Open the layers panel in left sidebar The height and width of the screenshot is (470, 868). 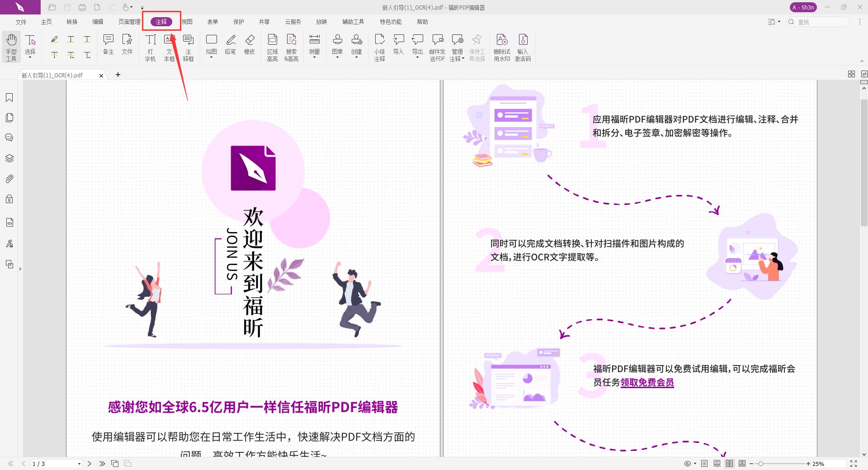point(9,158)
